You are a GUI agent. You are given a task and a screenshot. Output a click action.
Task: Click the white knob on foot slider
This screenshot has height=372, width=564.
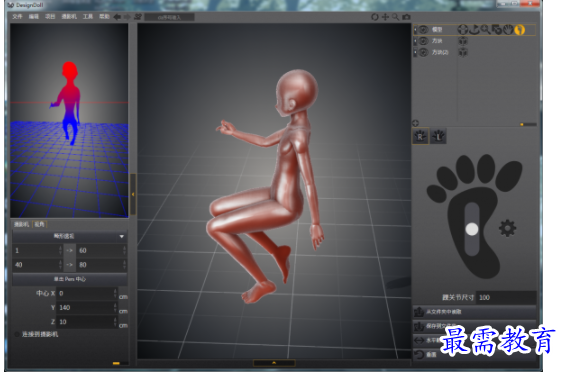pos(472,229)
